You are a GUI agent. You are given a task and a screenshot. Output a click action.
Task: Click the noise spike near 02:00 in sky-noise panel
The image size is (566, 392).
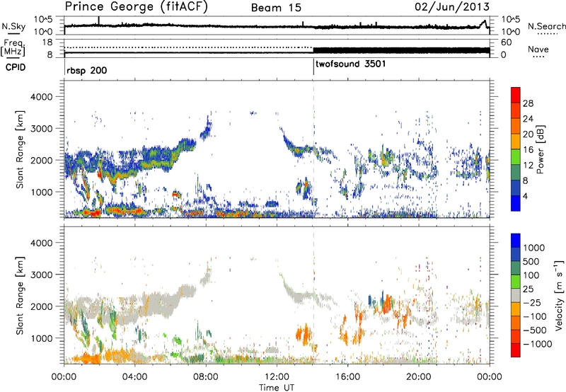pos(98,21)
